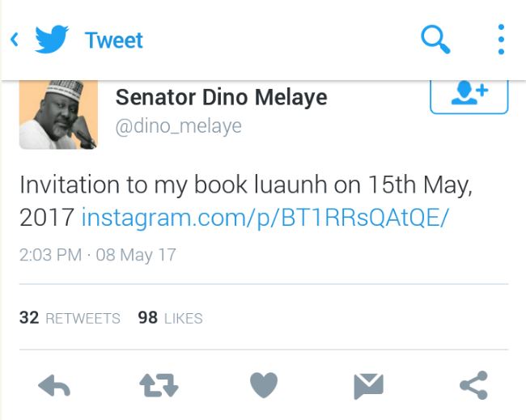Like the tweet with the heart icon

tap(264, 386)
